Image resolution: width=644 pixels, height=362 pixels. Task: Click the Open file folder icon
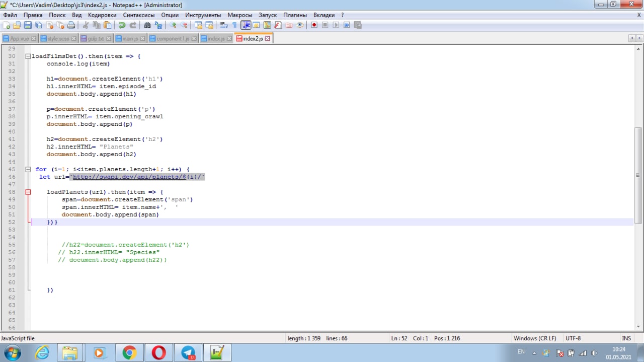(x=17, y=25)
